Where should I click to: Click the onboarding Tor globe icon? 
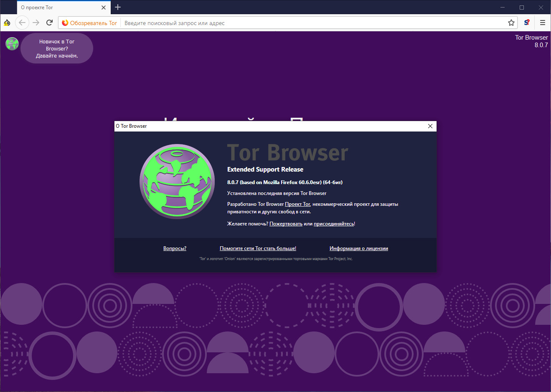(12, 44)
